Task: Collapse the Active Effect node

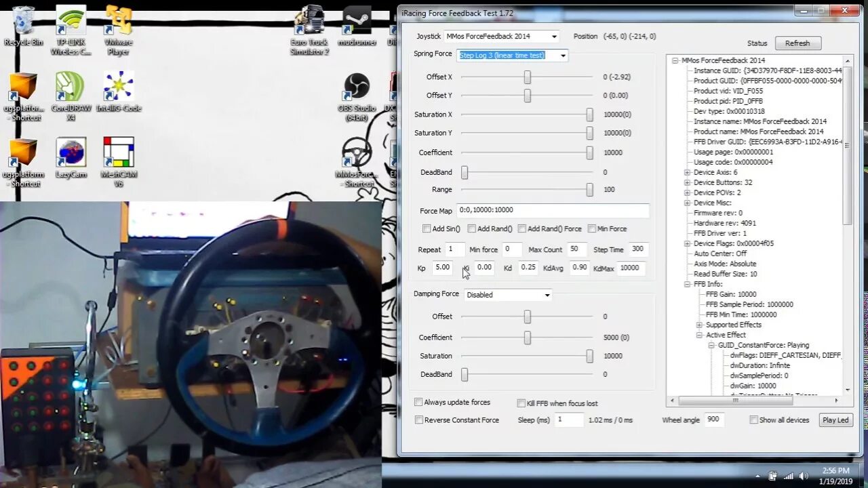Action: 700,335
